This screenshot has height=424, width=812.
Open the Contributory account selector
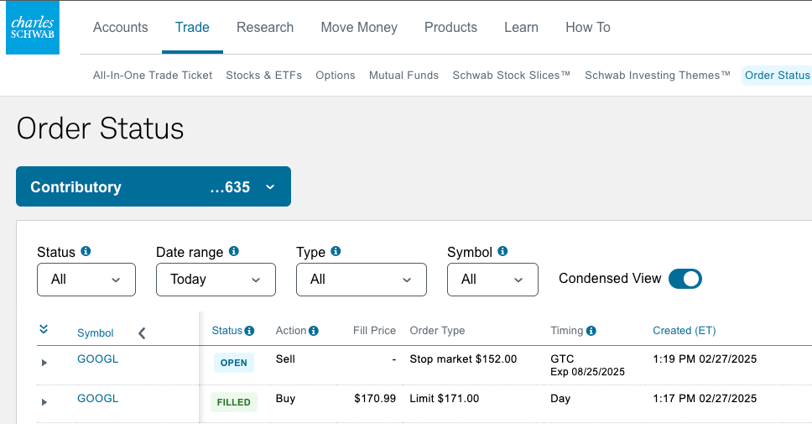pos(153,187)
